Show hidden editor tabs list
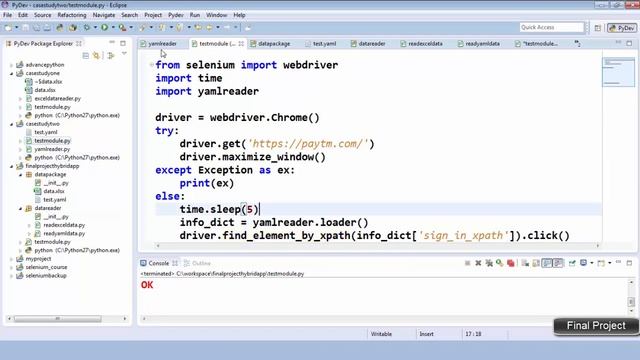Viewport: 640px width, 360px height. tap(577, 43)
